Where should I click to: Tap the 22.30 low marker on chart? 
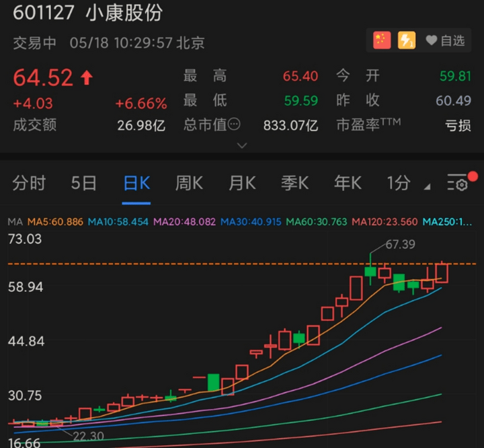click(x=89, y=436)
